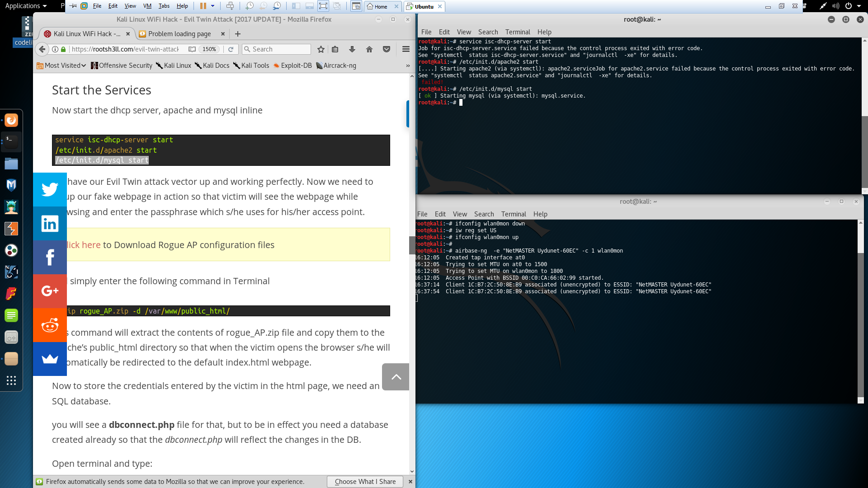The width and height of the screenshot is (868, 488).
Task: Open Search menu in upper terminal
Action: pos(488,32)
